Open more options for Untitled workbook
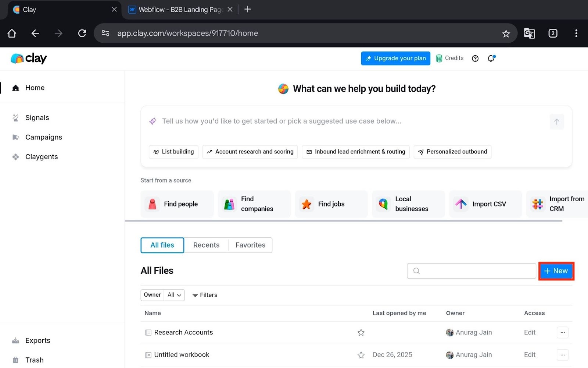This screenshot has height=368, width=588. (x=562, y=355)
